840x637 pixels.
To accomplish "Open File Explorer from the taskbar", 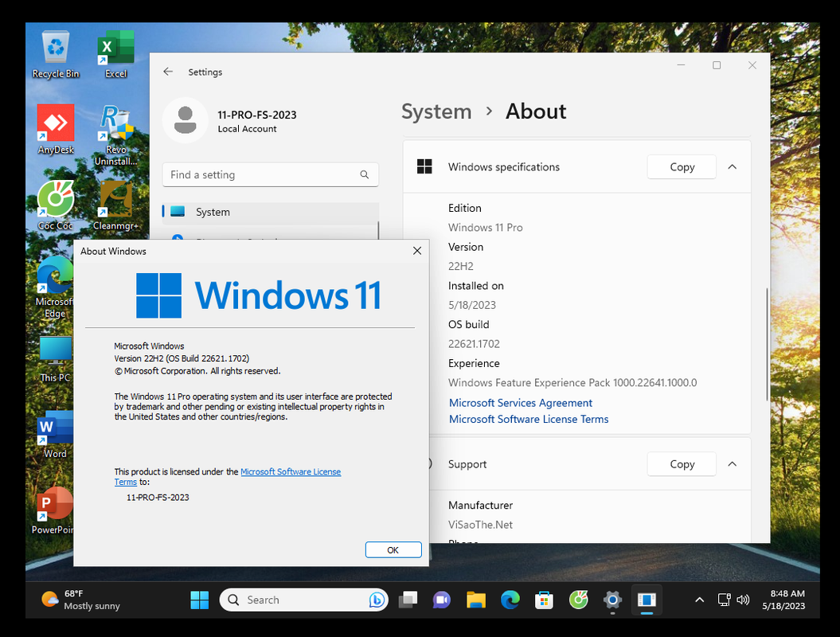I will 475,600.
